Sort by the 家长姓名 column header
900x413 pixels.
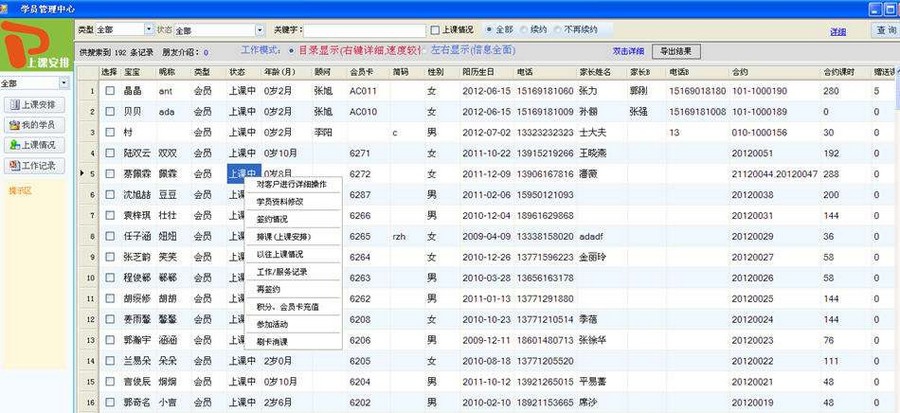coord(602,72)
